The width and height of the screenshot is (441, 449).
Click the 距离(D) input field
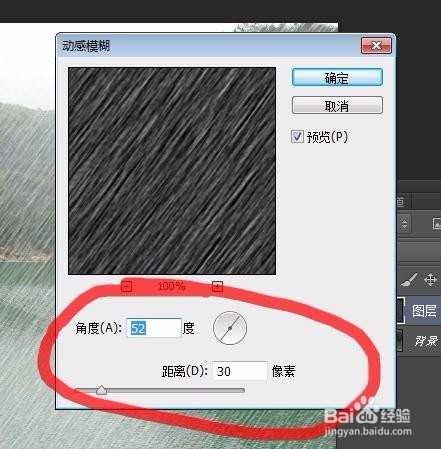(240, 371)
